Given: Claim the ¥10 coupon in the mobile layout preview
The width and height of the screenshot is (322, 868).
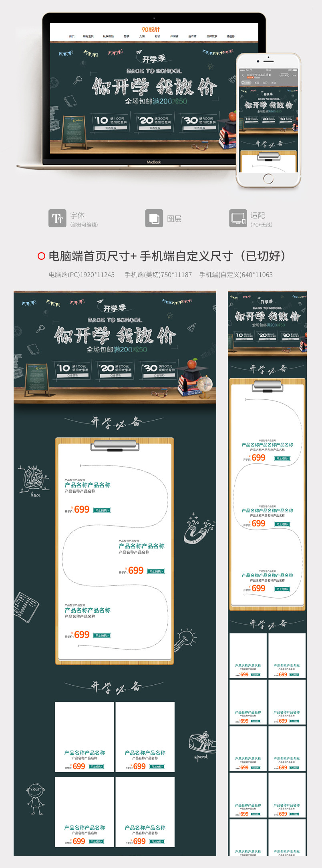Looking at the screenshot, I should [244, 339].
